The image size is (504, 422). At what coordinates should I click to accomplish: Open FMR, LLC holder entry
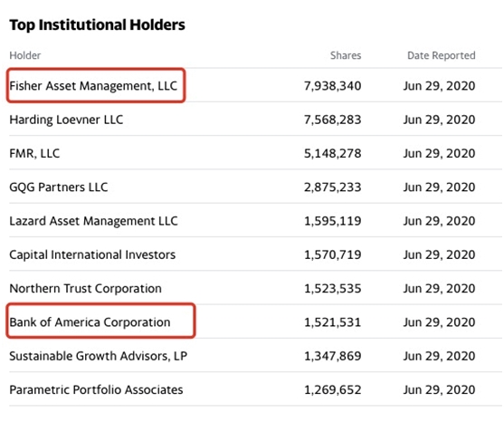point(34,153)
